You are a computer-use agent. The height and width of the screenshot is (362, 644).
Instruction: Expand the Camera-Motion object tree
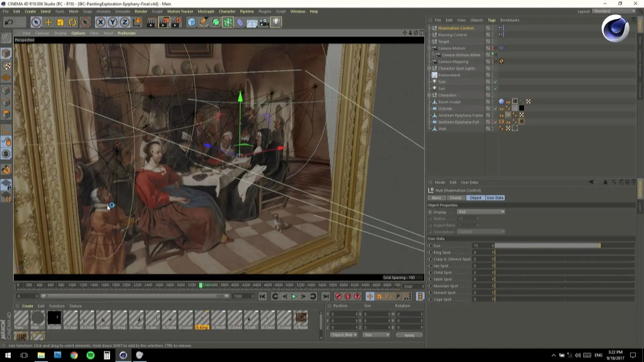pos(429,48)
